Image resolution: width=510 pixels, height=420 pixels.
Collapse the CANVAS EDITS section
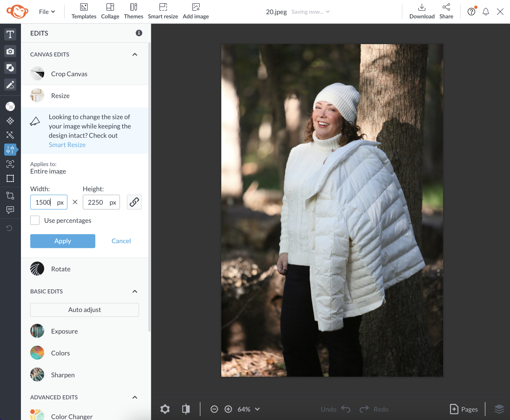(x=135, y=54)
